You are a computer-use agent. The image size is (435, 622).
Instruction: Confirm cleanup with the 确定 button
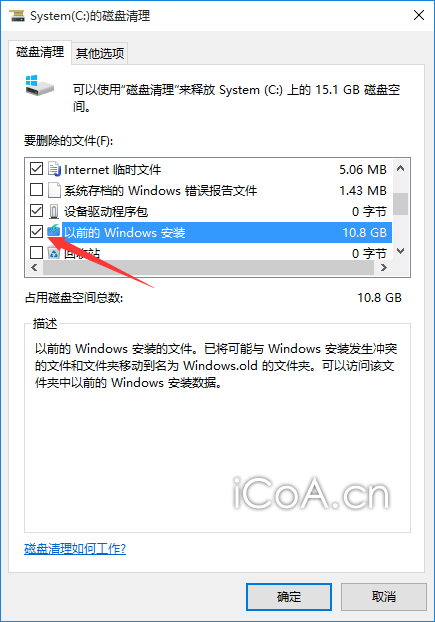click(x=289, y=597)
